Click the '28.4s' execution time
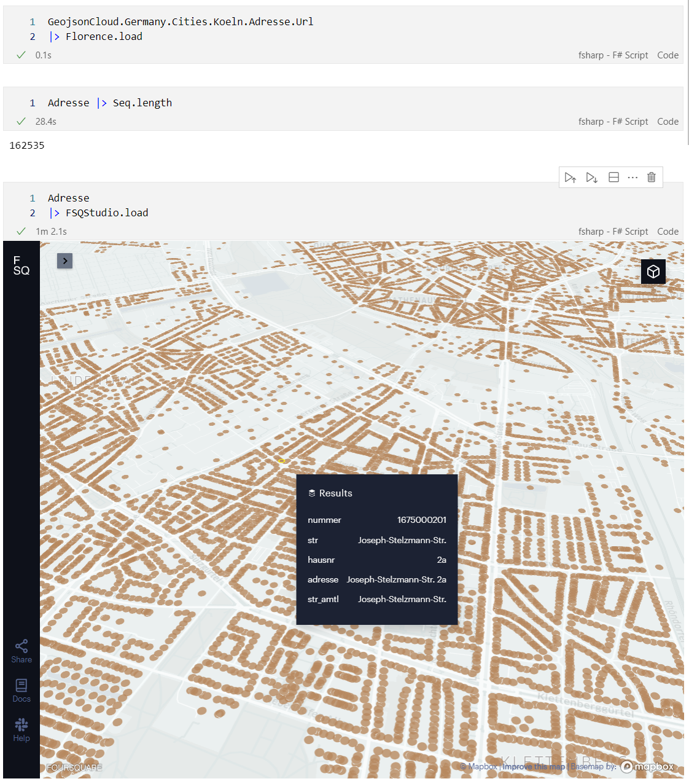The height and width of the screenshot is (784, 689). coord(46,122)
